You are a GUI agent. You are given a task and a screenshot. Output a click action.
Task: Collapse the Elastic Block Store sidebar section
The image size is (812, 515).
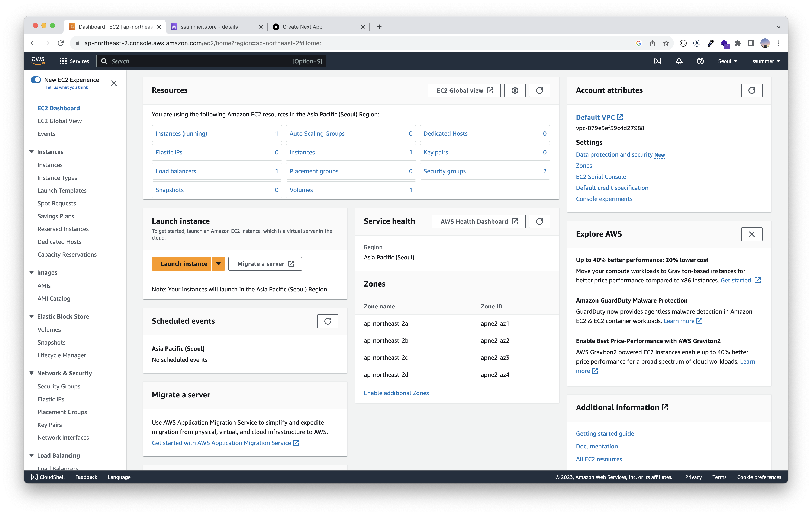click(x=32, y=317)
